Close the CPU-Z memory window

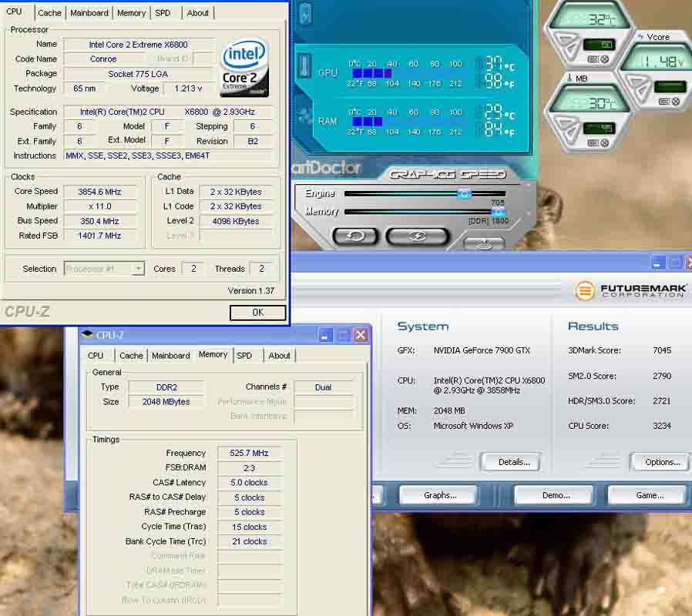tap(361, 335)
